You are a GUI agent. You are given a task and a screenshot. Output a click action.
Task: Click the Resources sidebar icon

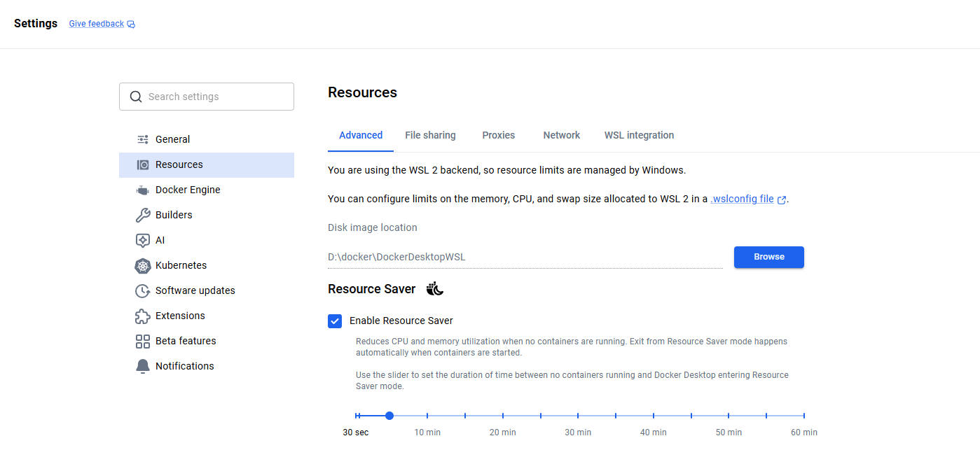143,164
